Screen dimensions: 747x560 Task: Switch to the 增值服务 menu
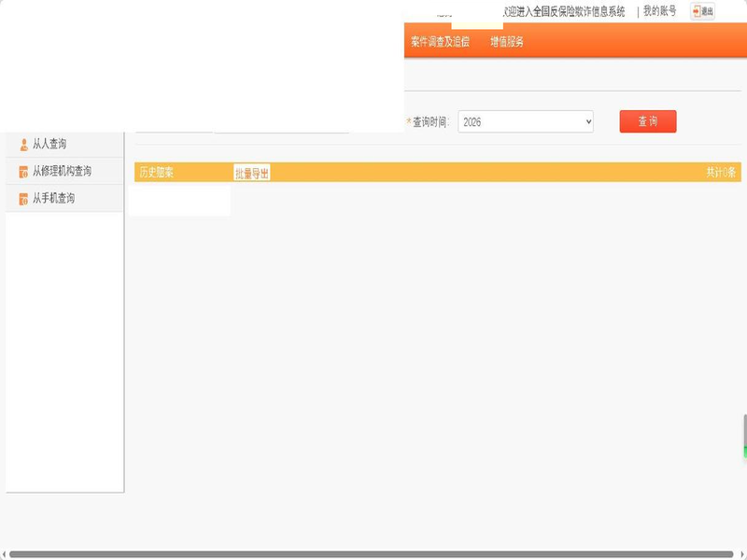507,42
